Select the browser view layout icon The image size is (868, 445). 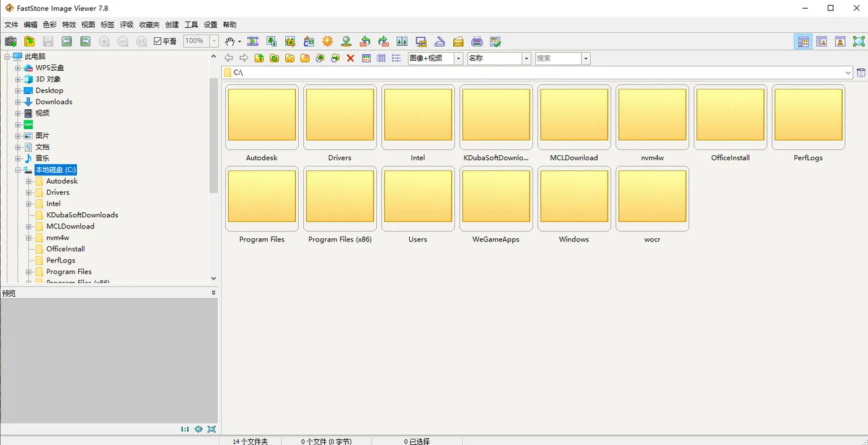pos(804,42)
